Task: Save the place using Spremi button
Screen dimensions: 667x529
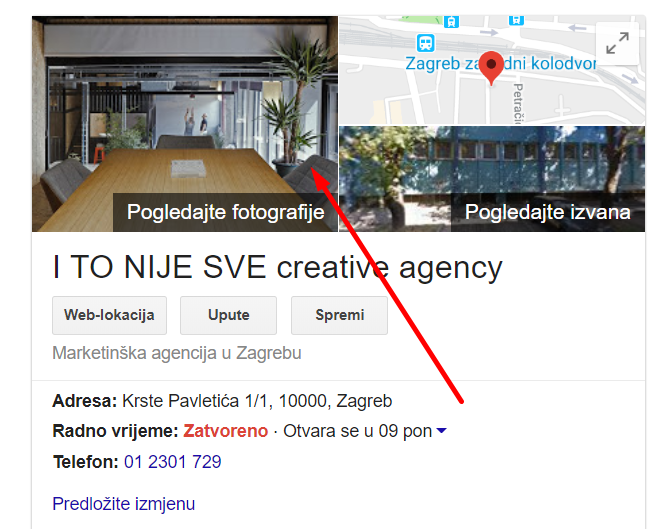Action: point(339,315)
